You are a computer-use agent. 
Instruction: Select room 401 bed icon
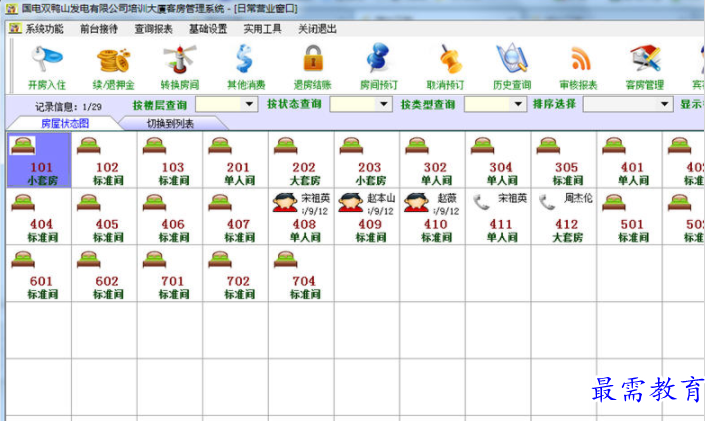pos(613,146)
